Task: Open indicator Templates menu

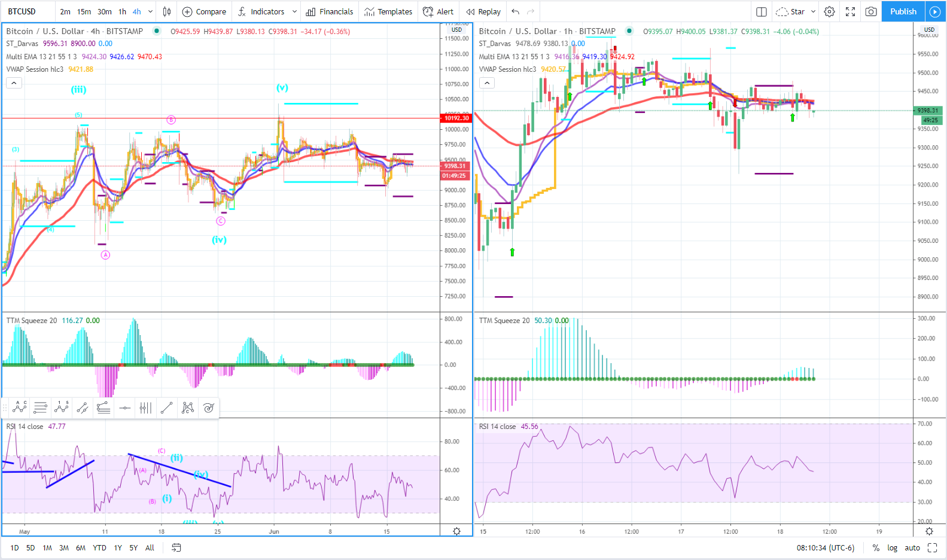Action: (388, 11)
